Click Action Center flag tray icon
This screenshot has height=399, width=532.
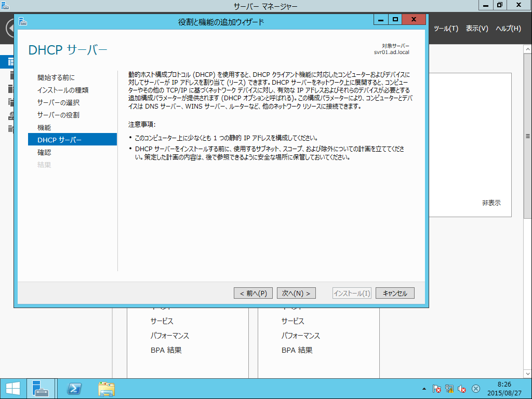[x=436, y=389]
